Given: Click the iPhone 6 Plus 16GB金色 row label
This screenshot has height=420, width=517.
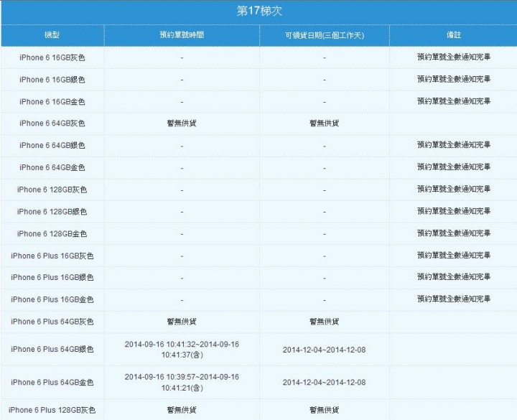Looking at the screenshot, I should click(x=52, y=299).
